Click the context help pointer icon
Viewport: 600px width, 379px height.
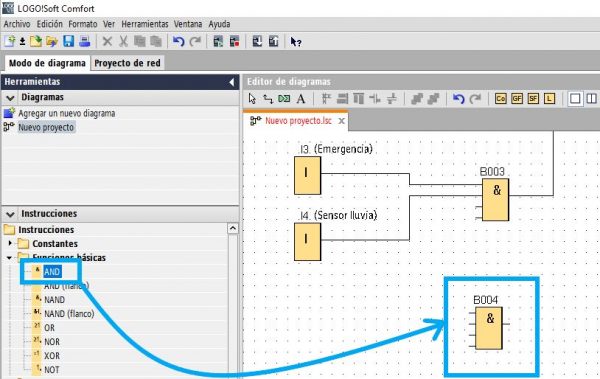295,41
